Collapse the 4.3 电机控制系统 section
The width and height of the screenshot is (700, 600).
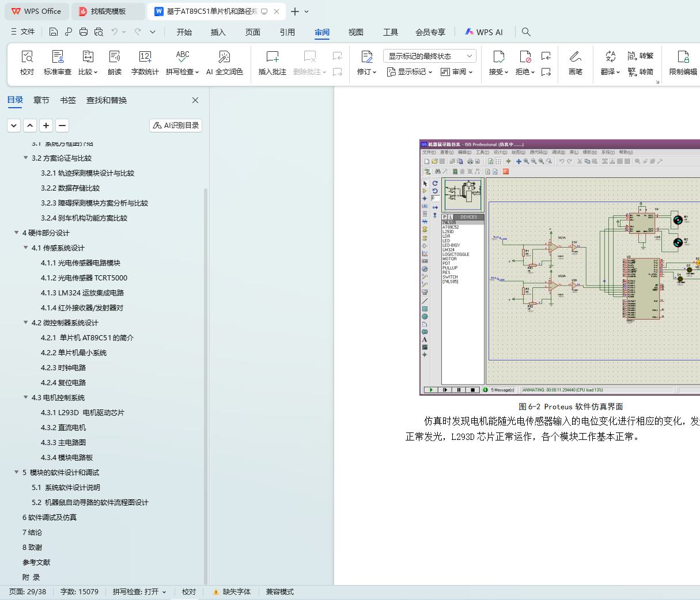tap(25, 397)
